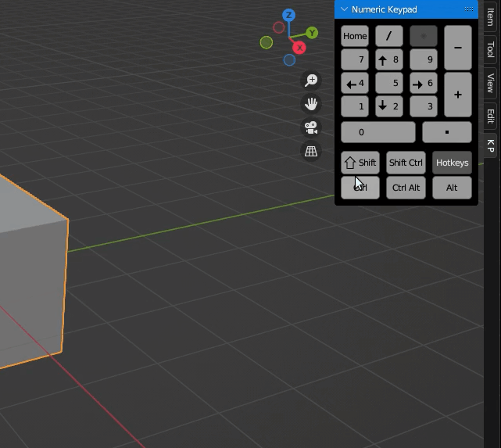Click the plus keypad button
Screen dimensions: 501x448
(458, 95)
